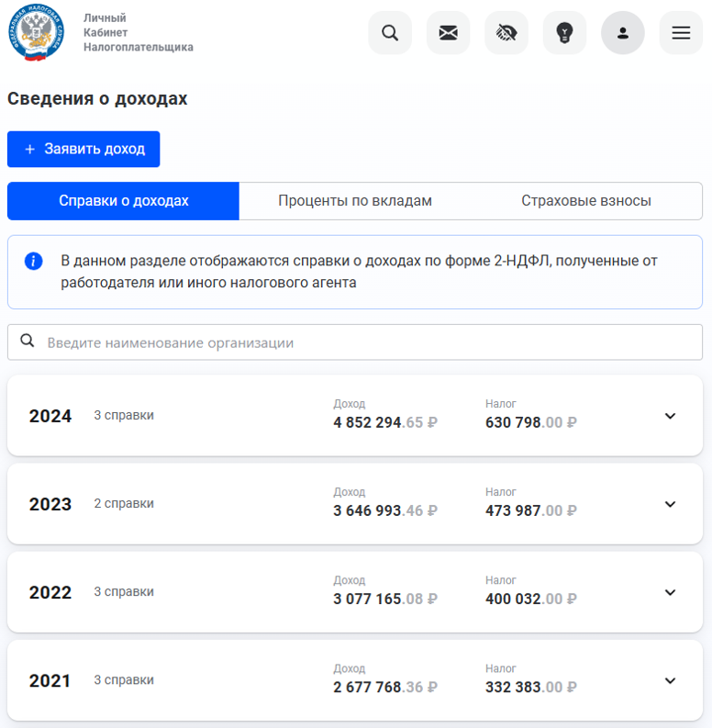The height and width of the screenshot is (728, 712).
Task: Click '3 справки' text in 2024 row
Action: [124, 415]
